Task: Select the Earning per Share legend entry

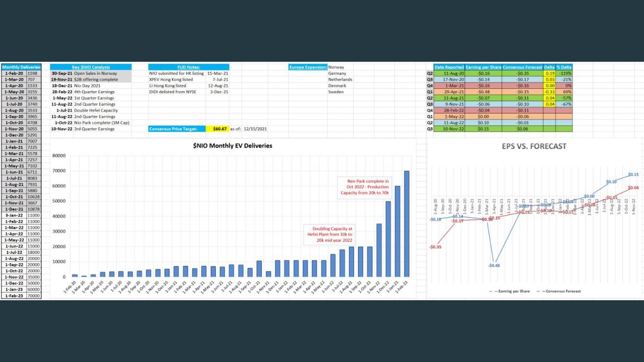Action: [x=509, y=291]
